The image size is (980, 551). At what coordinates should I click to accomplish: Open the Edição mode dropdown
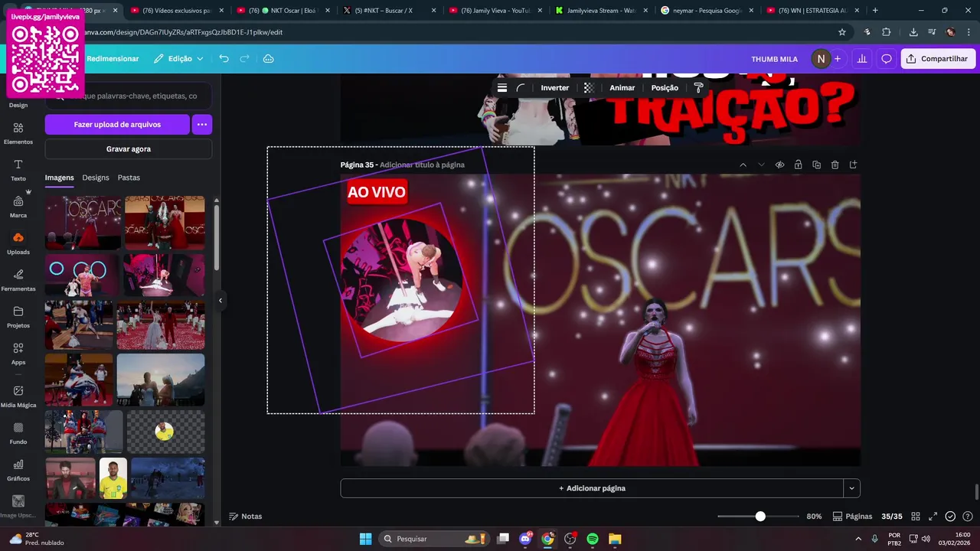[178, 59]
